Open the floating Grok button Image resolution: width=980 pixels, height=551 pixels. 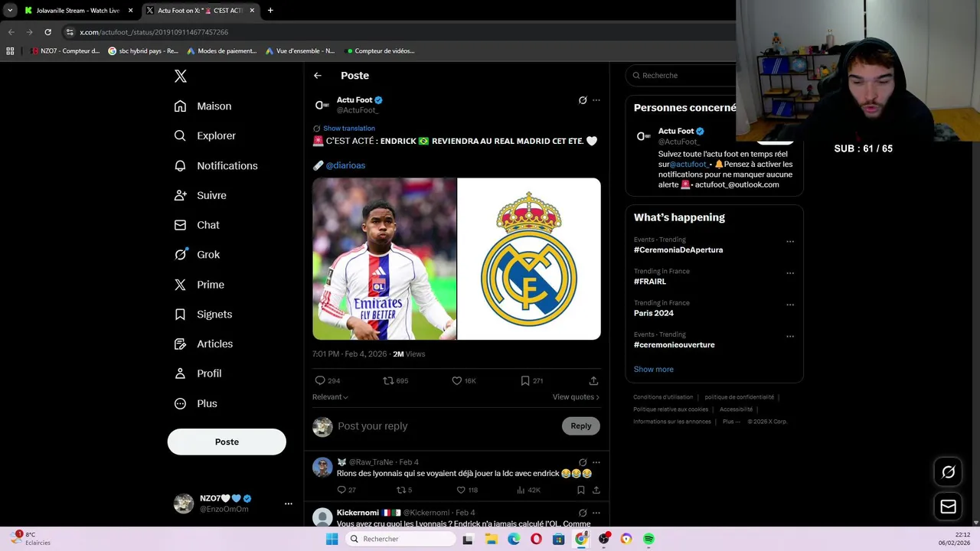tap(948, 472)
